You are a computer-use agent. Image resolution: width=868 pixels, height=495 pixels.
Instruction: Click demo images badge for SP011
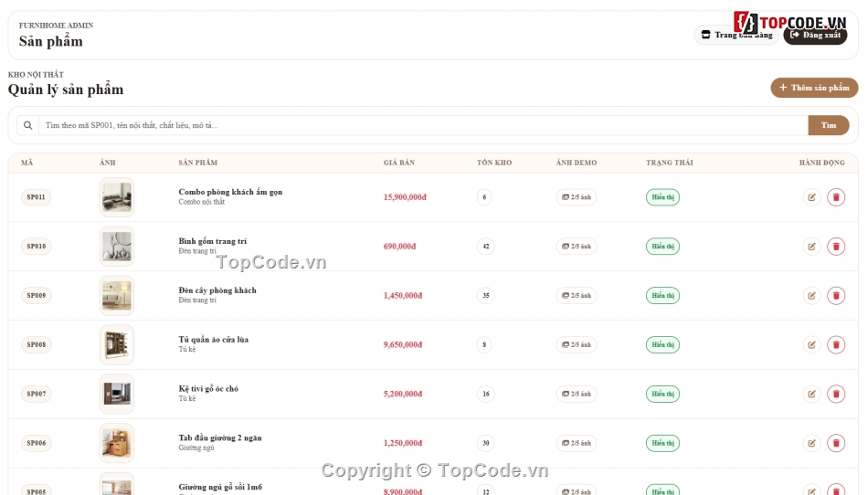(577, 197)
